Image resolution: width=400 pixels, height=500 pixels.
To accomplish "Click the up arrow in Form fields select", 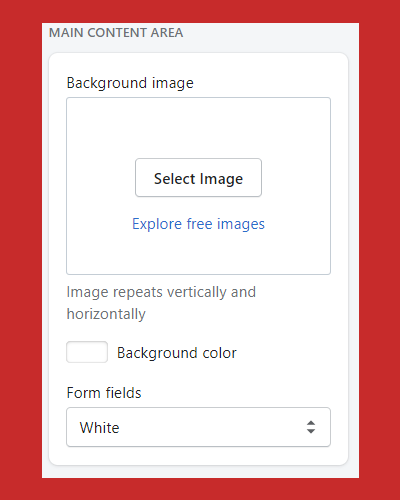I will click(x=311, y=423).
